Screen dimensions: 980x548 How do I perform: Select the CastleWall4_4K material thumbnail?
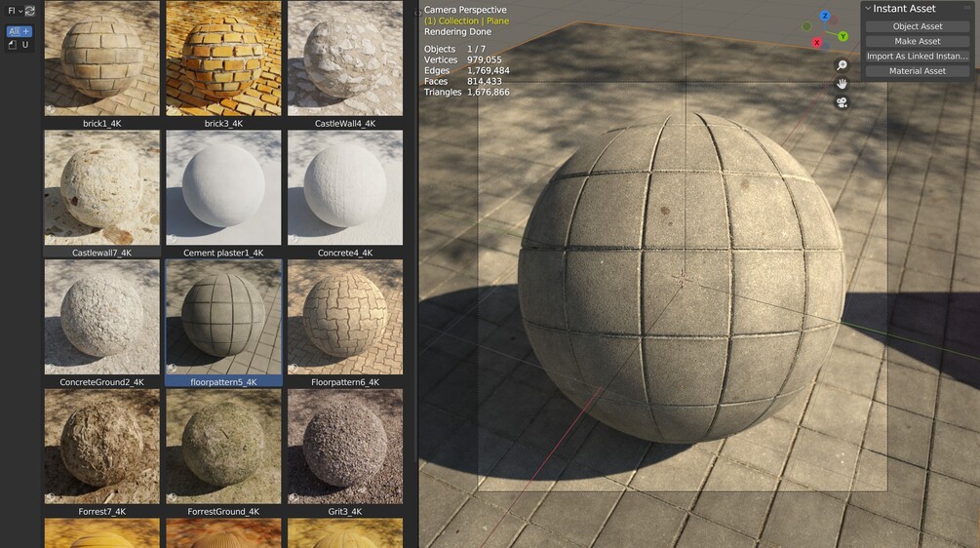pos(345,59)
